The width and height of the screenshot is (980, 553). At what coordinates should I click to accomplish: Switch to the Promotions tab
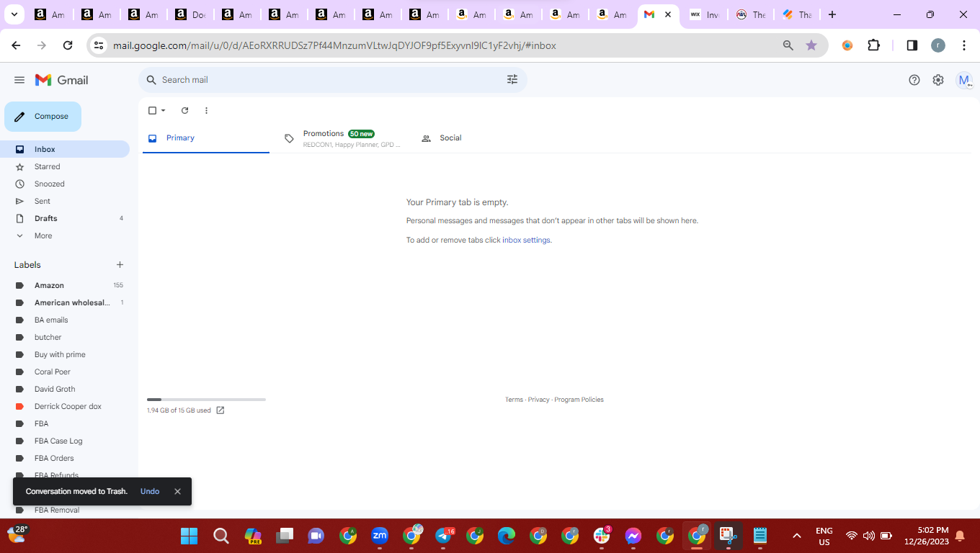[343, 138]
